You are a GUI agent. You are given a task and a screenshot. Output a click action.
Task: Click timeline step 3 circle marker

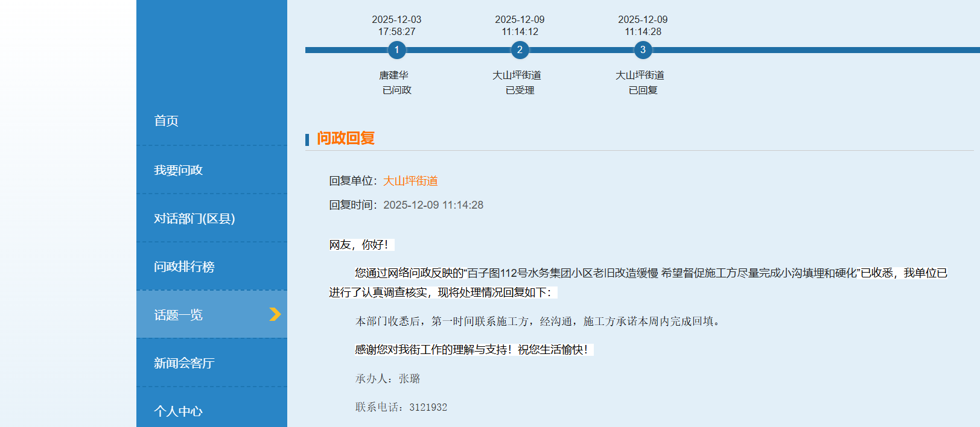pyautogui.click(x=643, y=50)
